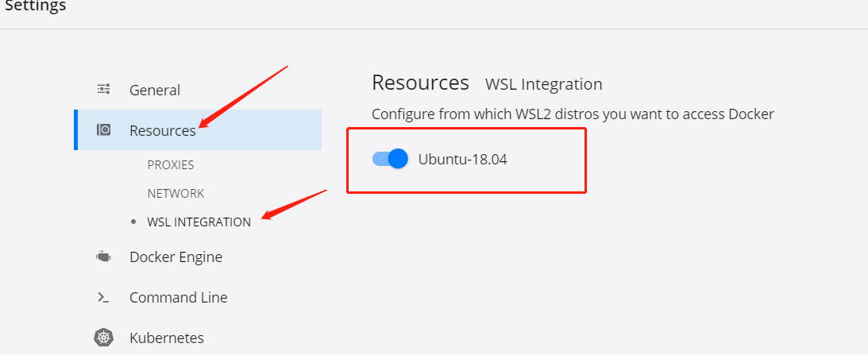Toggle off the Ubuntu-18.04 switch
The width and height of the screenshot is (868, 355).
[x=390, y=159]
